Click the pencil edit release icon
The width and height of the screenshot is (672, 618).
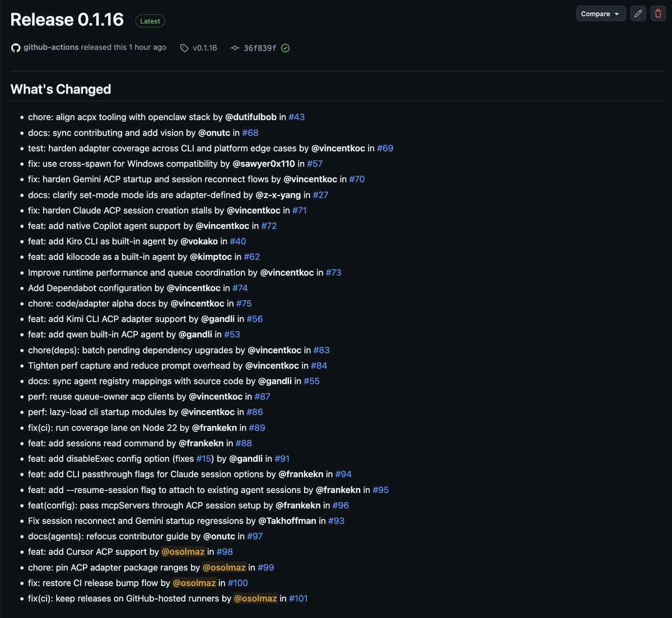click(x=638, y=13)
